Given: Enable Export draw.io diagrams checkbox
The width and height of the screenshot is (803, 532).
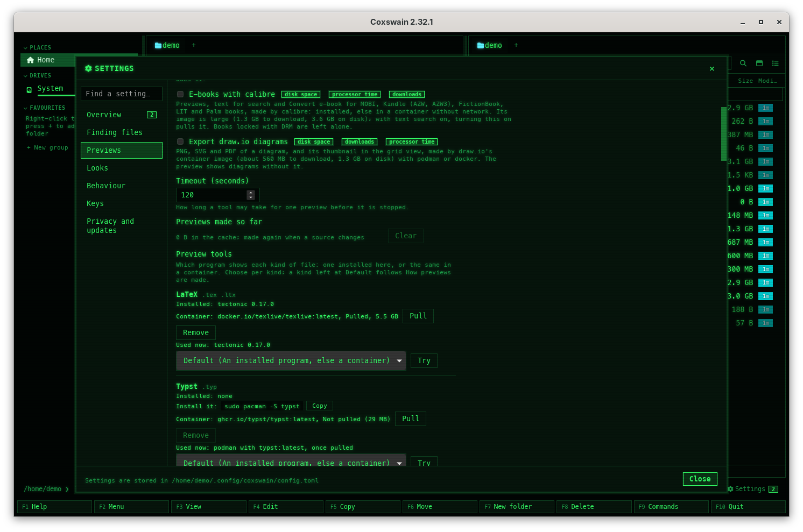Looking at the screenshot, I should [x=180, y=142].
